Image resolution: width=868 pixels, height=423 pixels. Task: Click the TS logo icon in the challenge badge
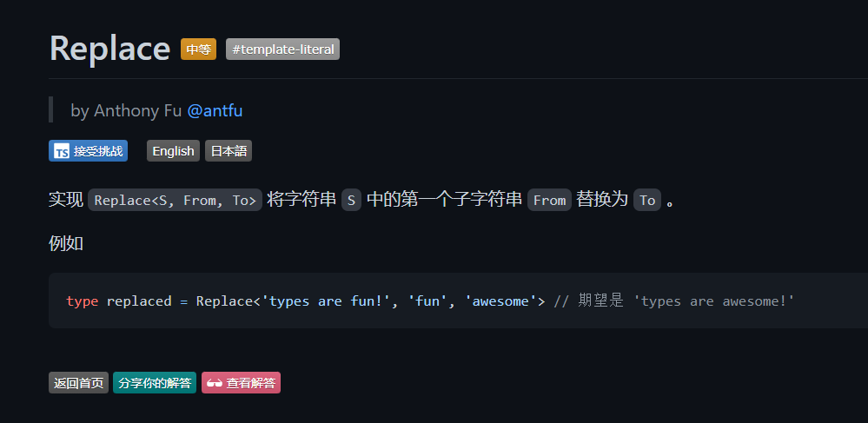click(x=62, y=151)
